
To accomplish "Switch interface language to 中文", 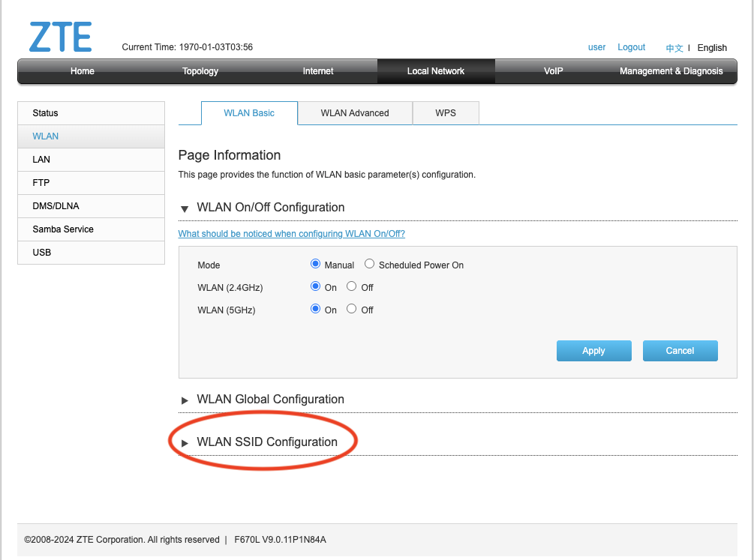I will pos(674,47).
